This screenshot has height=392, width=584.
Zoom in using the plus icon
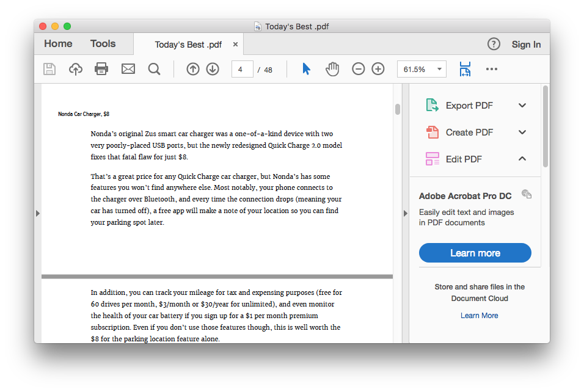pyautogui.click(x=378, y=69)
